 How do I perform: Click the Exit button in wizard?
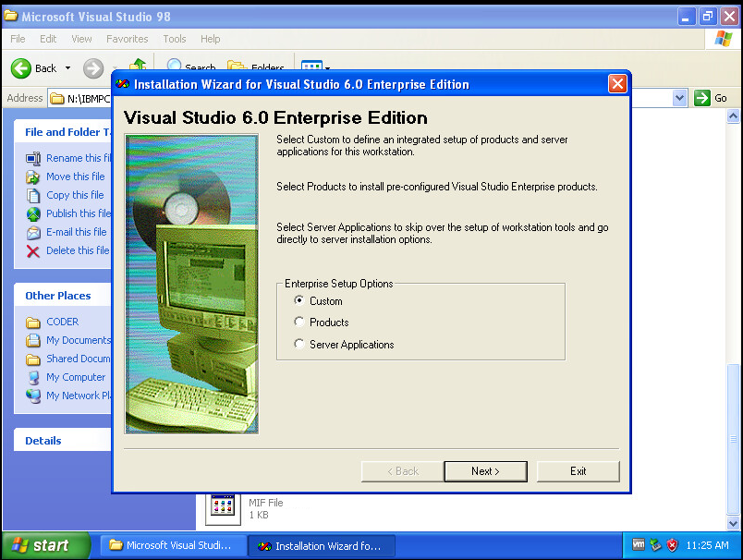pos(579,471)
